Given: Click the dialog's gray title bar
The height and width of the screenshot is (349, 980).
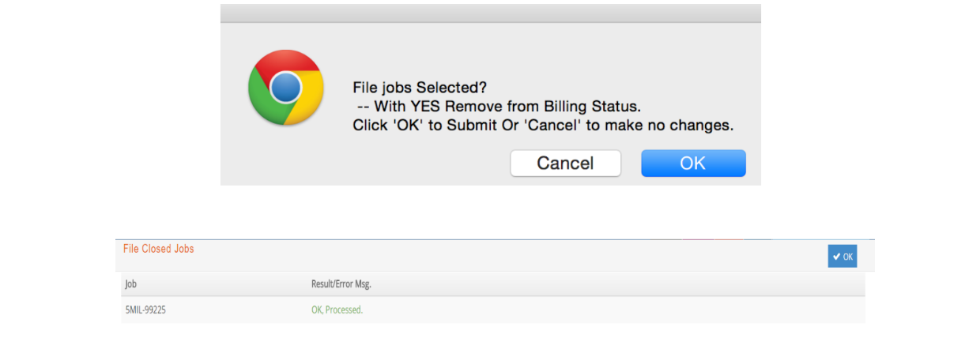Looking at the screenshot, I should (490, 13).
